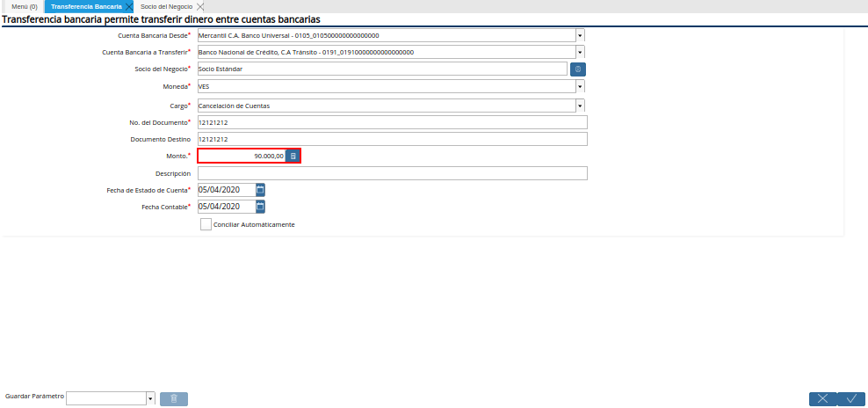Click the Cuenta Bancaria Desde label
Image resolution: width=868 pixels, height=408 pixels.
tap(155, 35)
